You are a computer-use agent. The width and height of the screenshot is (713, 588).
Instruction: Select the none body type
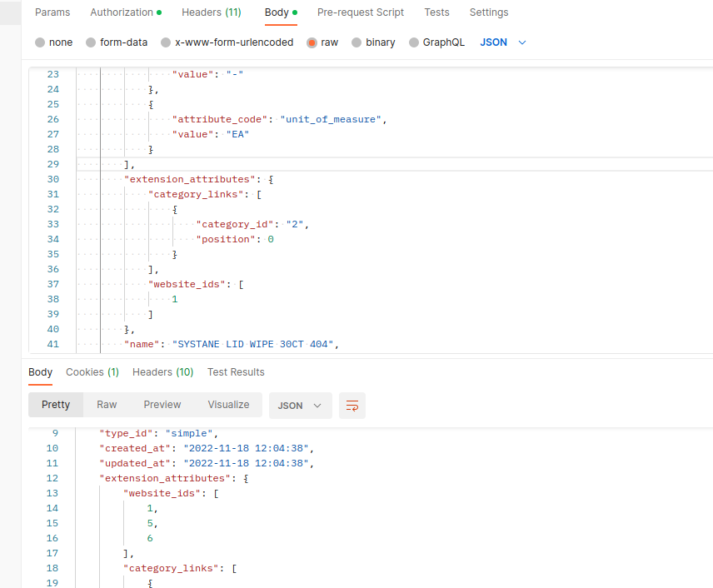[x=53, y=42]
